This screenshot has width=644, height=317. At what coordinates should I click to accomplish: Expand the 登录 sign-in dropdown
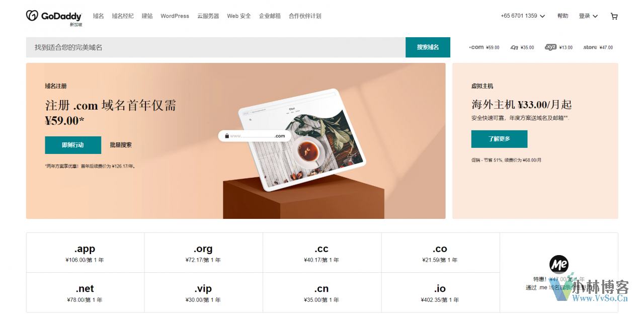point(588,16)
